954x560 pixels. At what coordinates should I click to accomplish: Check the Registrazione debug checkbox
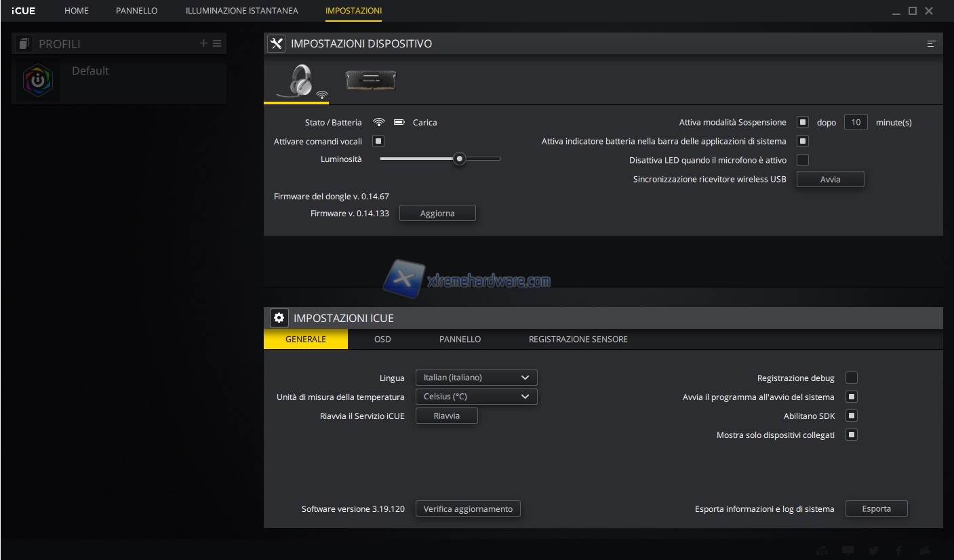click(852, 378)
